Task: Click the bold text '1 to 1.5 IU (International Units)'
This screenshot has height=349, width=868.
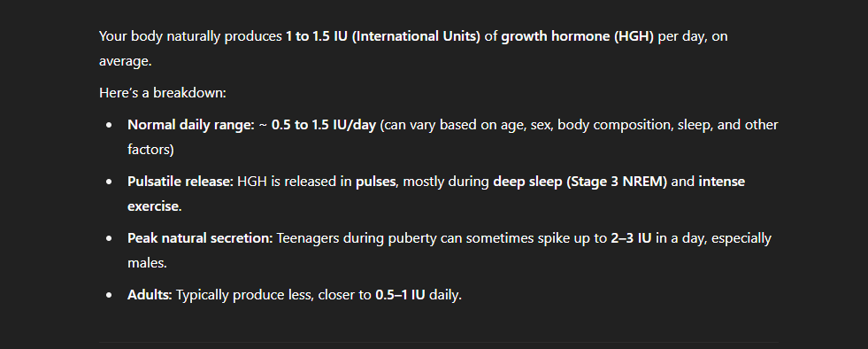Action: click(x=383, y=36)
